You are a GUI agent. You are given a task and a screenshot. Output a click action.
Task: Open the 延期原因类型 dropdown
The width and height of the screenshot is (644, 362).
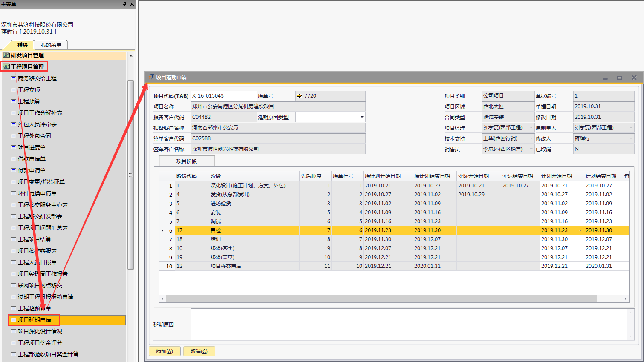pos(362,117)
